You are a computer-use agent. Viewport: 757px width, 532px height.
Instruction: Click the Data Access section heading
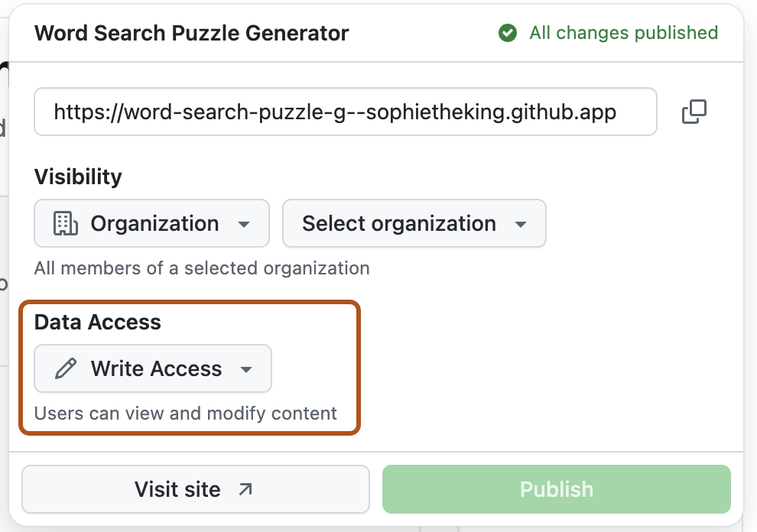(x=97, y=323)
